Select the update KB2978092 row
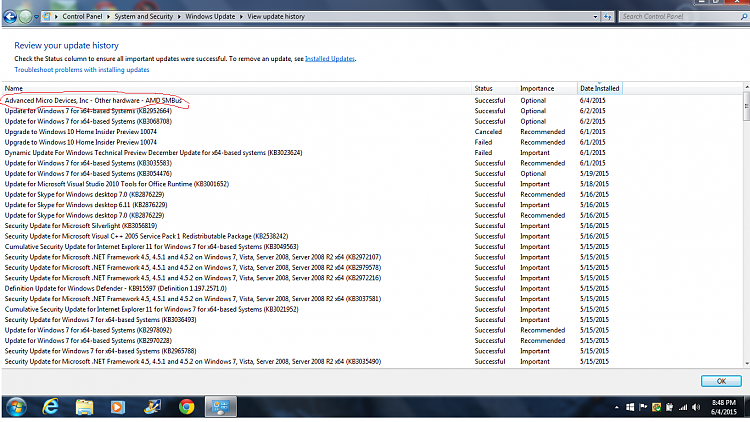Viewport: 750px width, 422px height. pyautogui.click(x=313, y=330)
